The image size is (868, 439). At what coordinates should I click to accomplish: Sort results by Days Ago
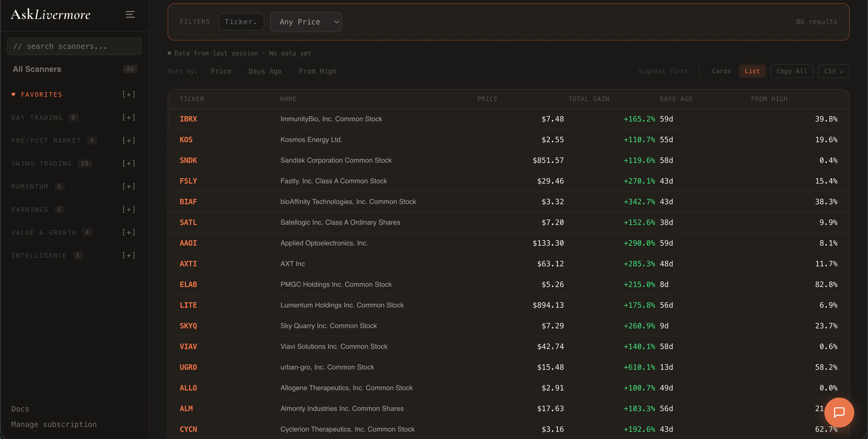point(265,71)
